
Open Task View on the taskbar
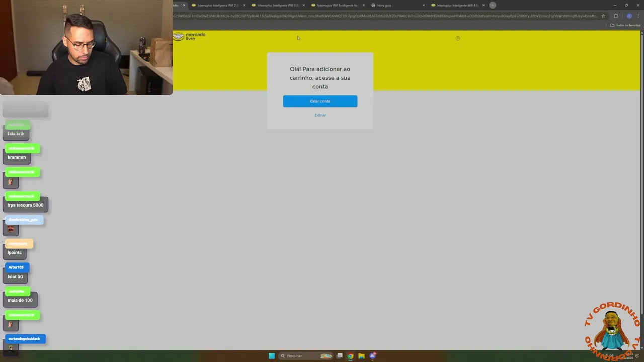click(340, 356)
